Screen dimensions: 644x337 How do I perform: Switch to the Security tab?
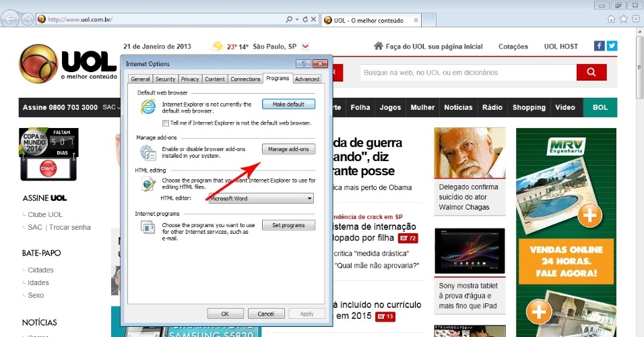[x=166, y=79]
